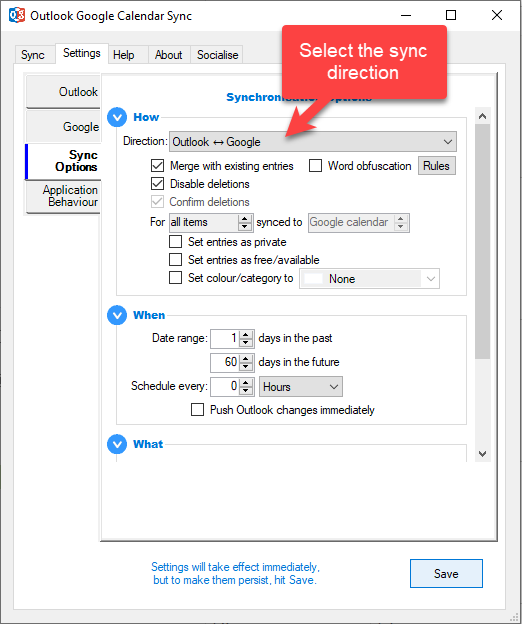Decrease days in the past
The height and width of the screenshot is (624, 522).
246,343
